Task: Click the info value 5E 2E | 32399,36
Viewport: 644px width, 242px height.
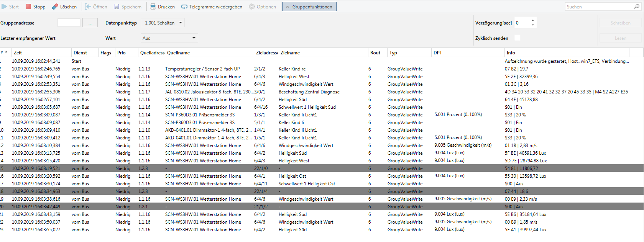Action: pyautogui.click(x=521, y=76)
